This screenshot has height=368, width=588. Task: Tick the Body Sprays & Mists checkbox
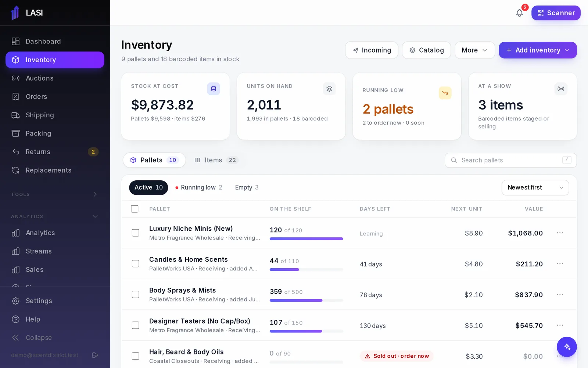click(136, 295)
